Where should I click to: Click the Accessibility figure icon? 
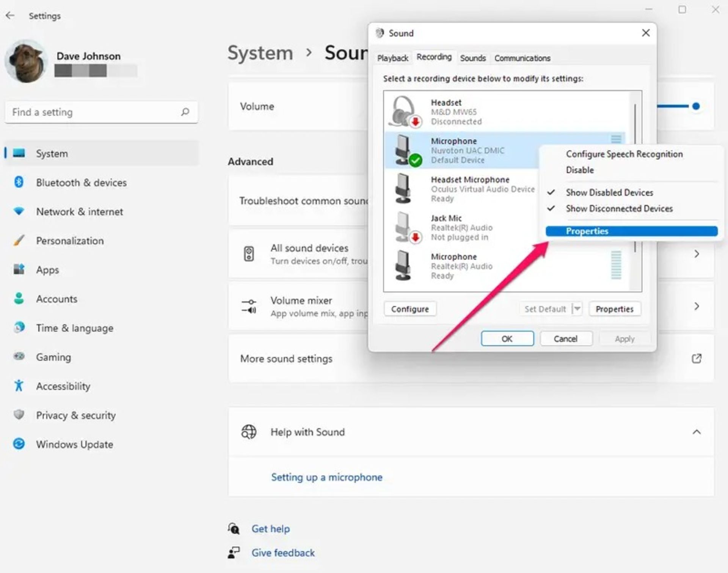pos(19,386)
